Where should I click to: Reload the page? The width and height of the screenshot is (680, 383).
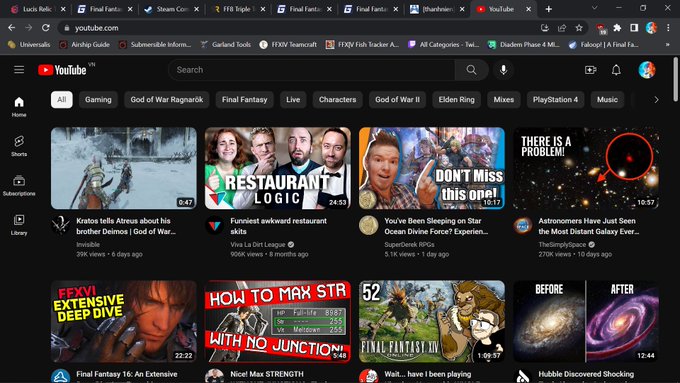point(46,28)
